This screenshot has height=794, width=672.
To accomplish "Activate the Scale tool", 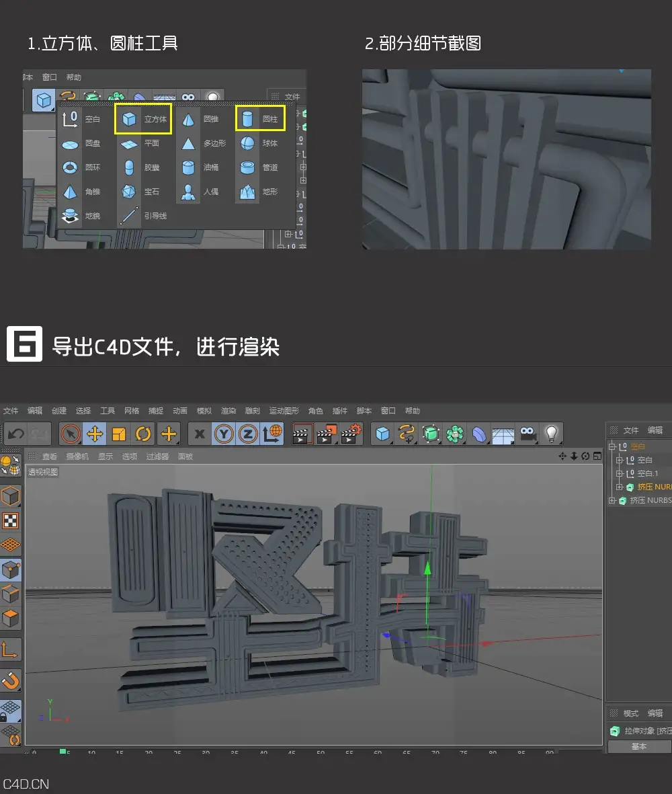I will click(x=119, y=434).
